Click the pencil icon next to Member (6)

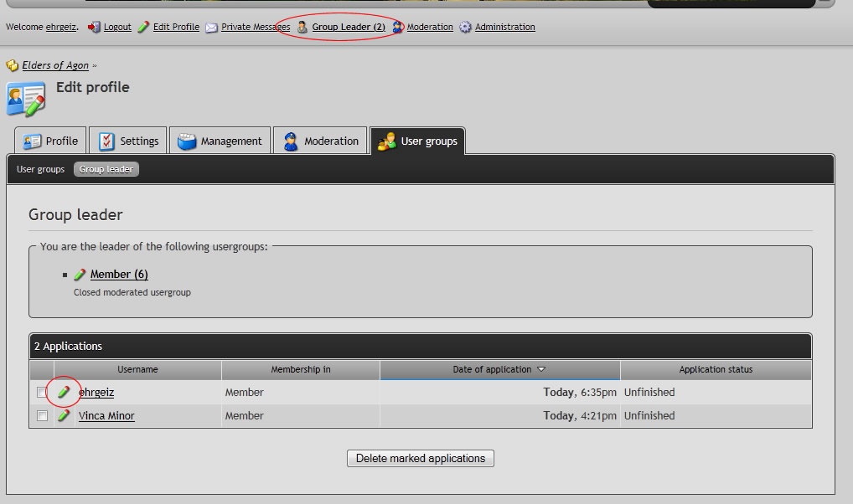(x=80, y=275)
